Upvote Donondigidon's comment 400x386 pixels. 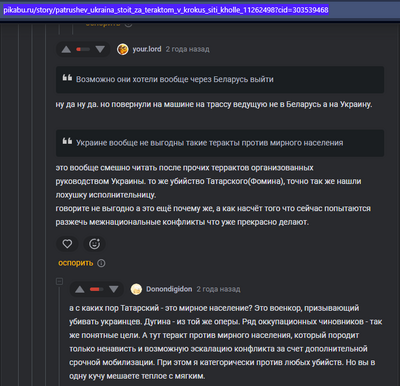80,289
